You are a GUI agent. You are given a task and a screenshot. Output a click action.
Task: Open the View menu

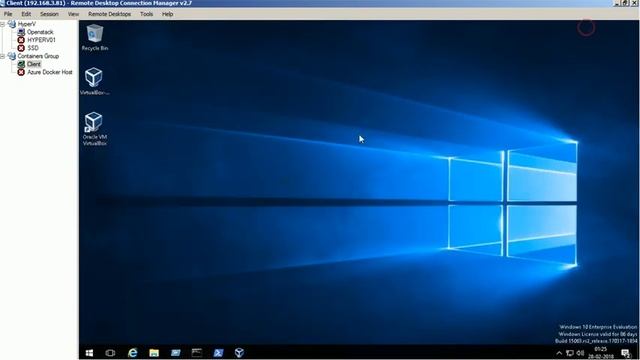pos(73,14)
